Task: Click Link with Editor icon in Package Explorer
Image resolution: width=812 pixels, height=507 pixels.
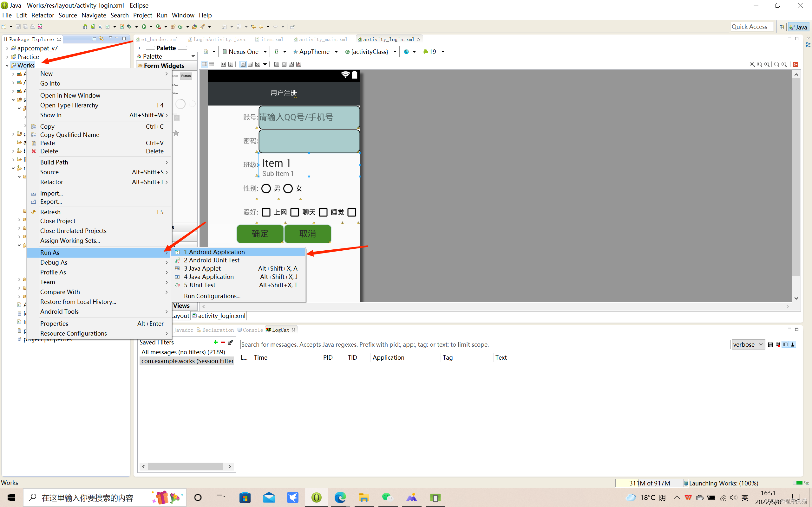Action: pyautogui.click(x=101, y=39)
